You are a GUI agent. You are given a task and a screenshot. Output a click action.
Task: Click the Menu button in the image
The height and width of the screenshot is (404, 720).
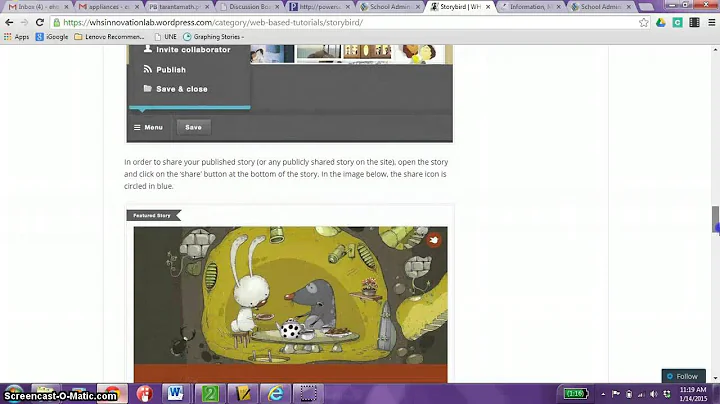148,127
